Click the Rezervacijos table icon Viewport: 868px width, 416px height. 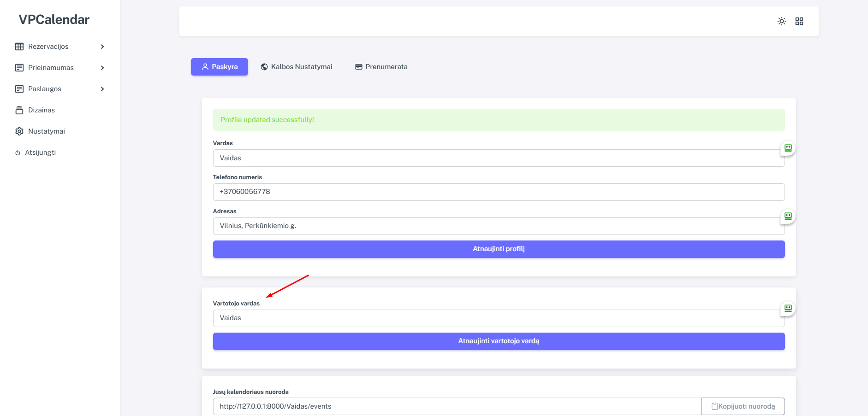point(19,47)
